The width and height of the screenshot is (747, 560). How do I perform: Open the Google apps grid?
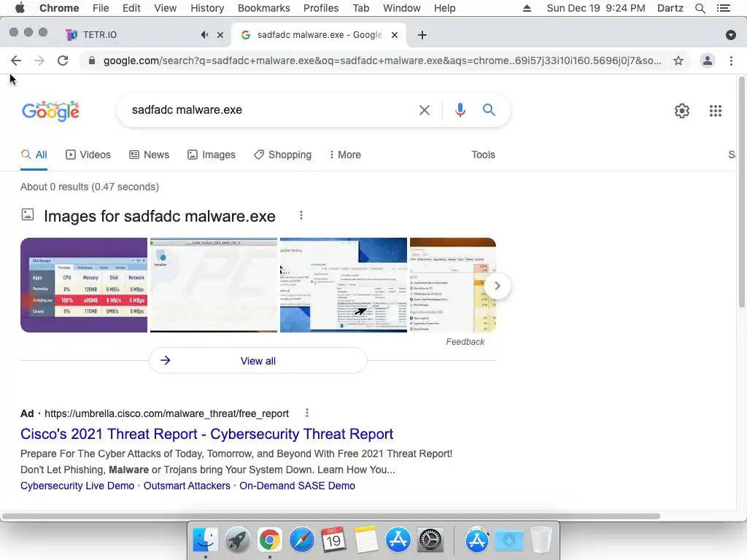coord(715,111)
